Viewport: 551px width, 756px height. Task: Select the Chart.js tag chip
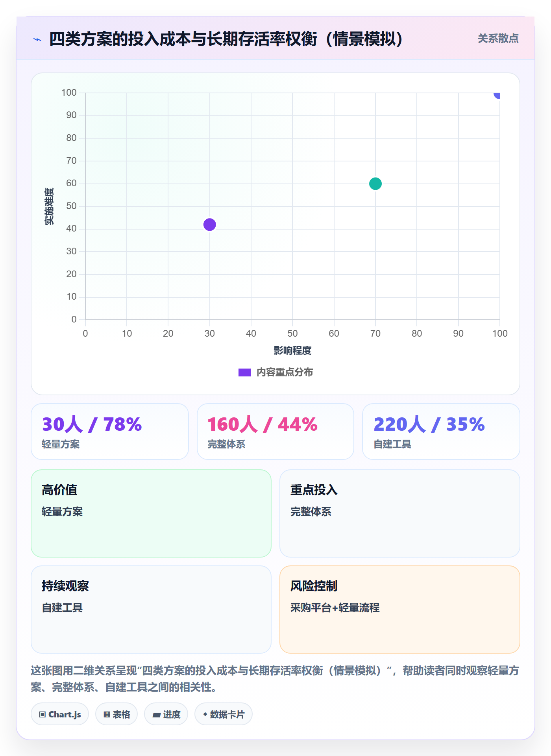point(60,714)
